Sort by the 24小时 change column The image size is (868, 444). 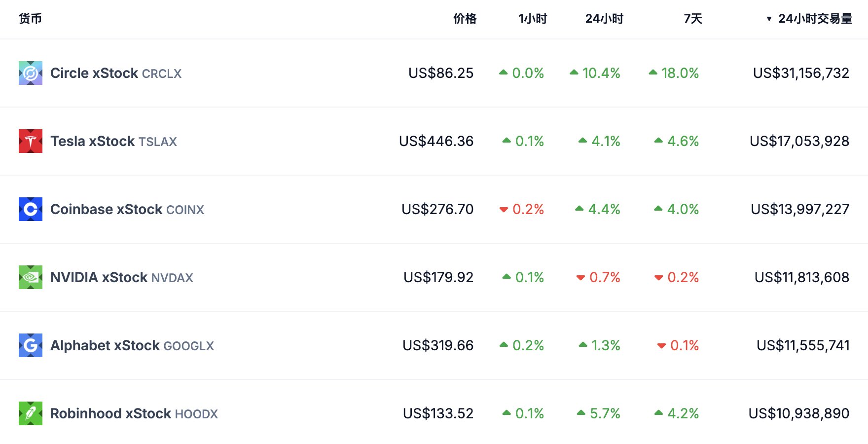[604, 19]
